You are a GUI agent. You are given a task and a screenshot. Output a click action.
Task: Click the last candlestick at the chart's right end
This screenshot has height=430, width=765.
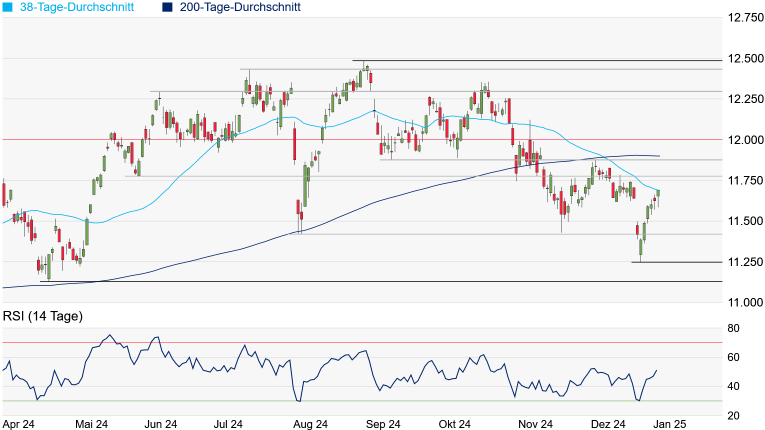pos(658,196)
